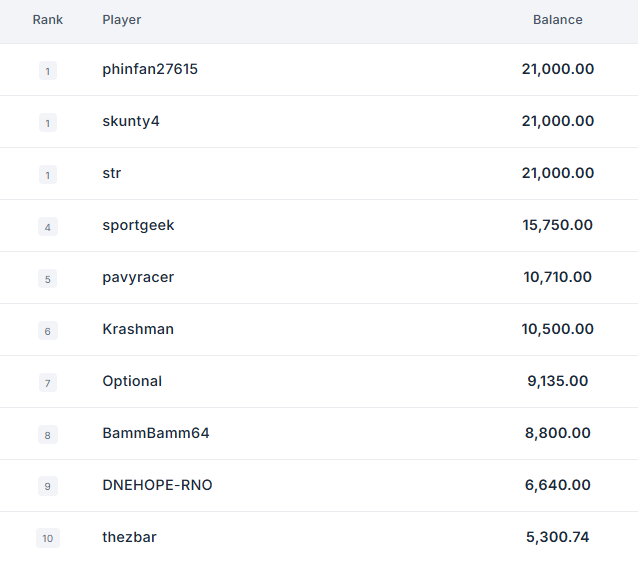Open thezbar's player row
638x562 pixels.
129,537
